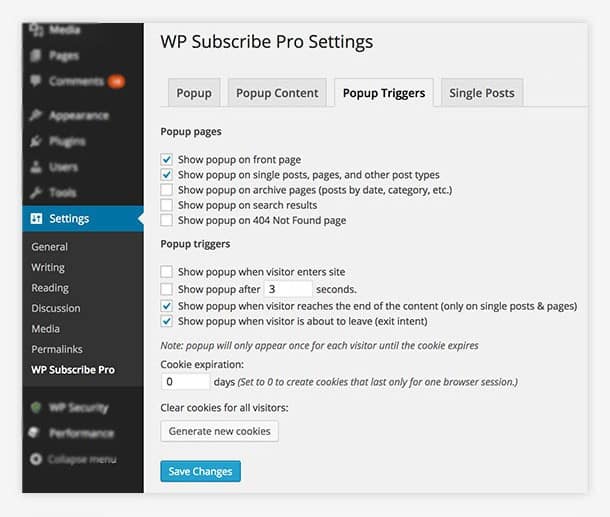Image resolution: width=610 pixels, height=517 pixels.
Task: Click the Tools wrench icon
Action: pos(36,192)
